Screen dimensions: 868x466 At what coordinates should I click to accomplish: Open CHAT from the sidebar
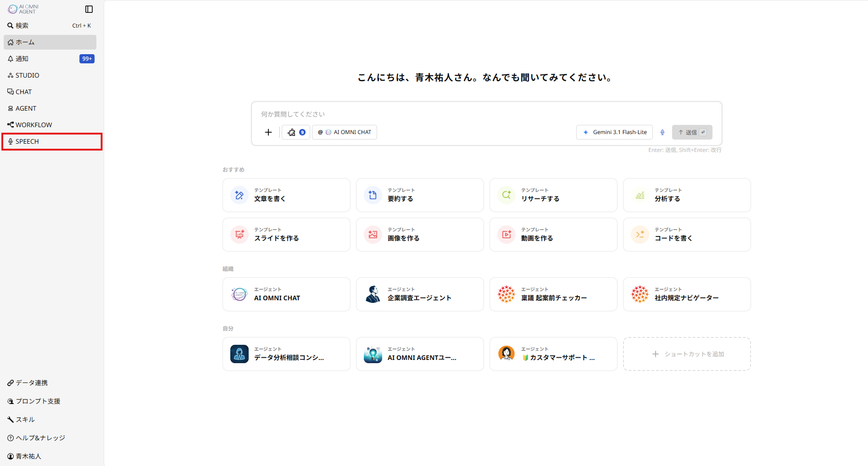click(50, 92)
